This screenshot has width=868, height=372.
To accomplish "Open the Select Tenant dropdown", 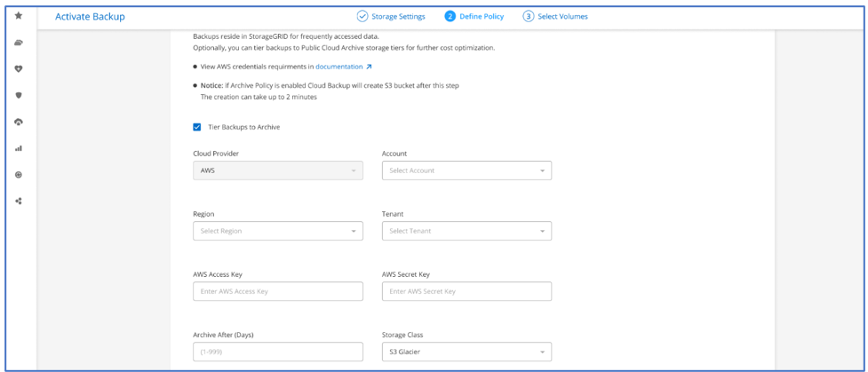I will [466, 231].
